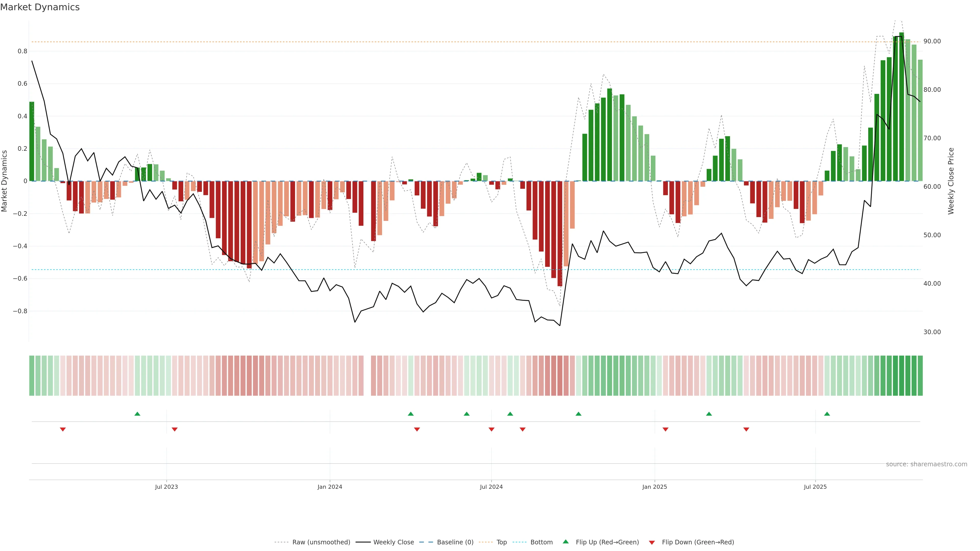Click the green triangle icon in the legend
Viewport: 980px width, 551px height.
pyautogui.click(x=565, y=542)
